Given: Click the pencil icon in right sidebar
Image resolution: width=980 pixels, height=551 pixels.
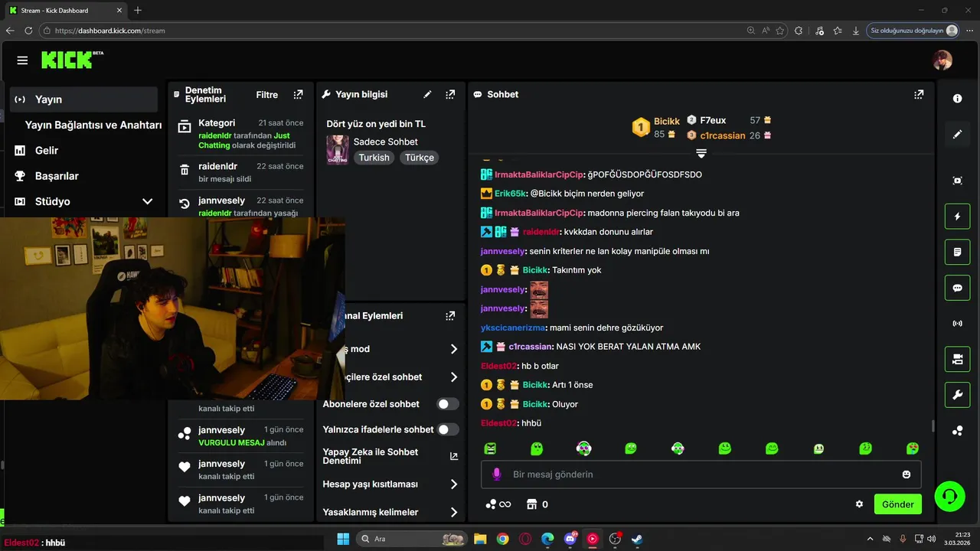Looking at the screenshot, I should pyautogui.click(x=957, y=135).
